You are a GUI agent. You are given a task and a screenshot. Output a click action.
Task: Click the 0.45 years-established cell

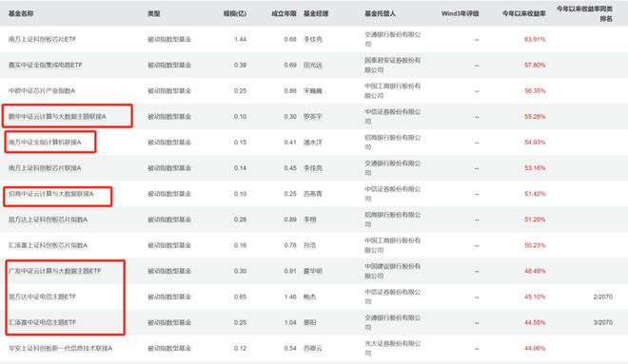coord(290,168)
